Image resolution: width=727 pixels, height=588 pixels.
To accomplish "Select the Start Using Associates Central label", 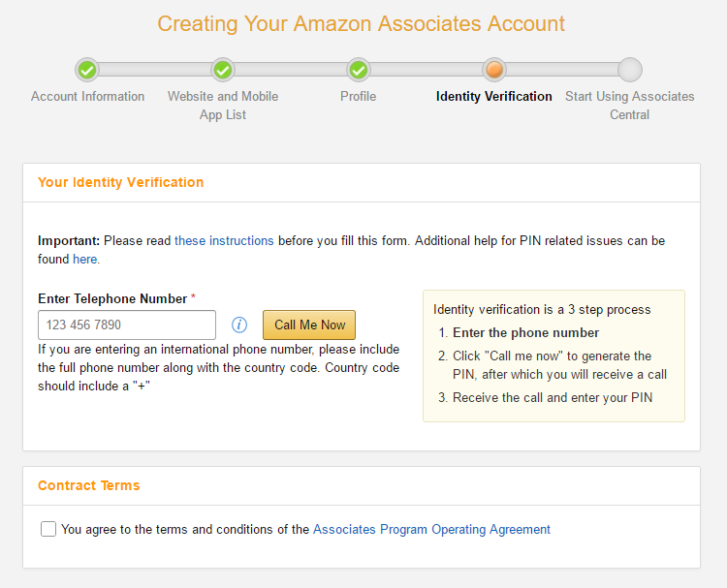I will pyautogui.click(x=630, y=106).
